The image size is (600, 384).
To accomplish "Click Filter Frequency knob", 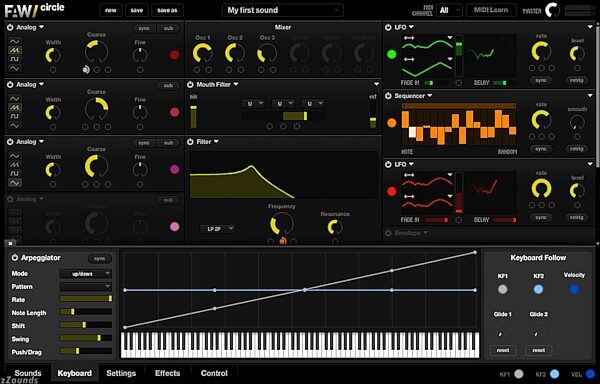I will pyautogui.click(x=282, y=224).
